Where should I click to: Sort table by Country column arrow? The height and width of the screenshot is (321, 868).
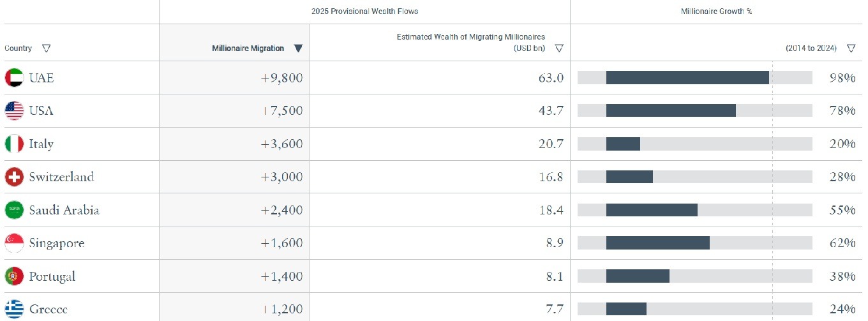click(x=46, y=49)
